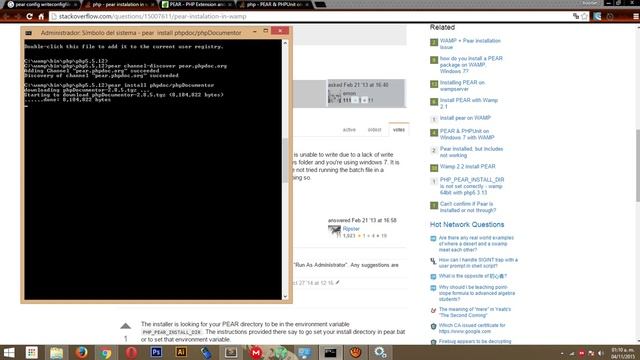
Task: Click scroll-up arrow in Command Prompt
Action: [x=285, y=42]
